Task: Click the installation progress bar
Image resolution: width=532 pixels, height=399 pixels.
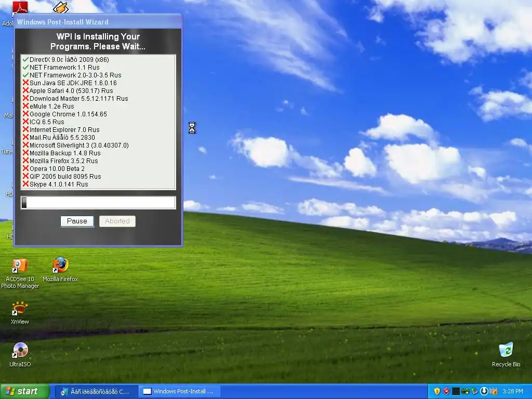Action: [x=98, y=203]
